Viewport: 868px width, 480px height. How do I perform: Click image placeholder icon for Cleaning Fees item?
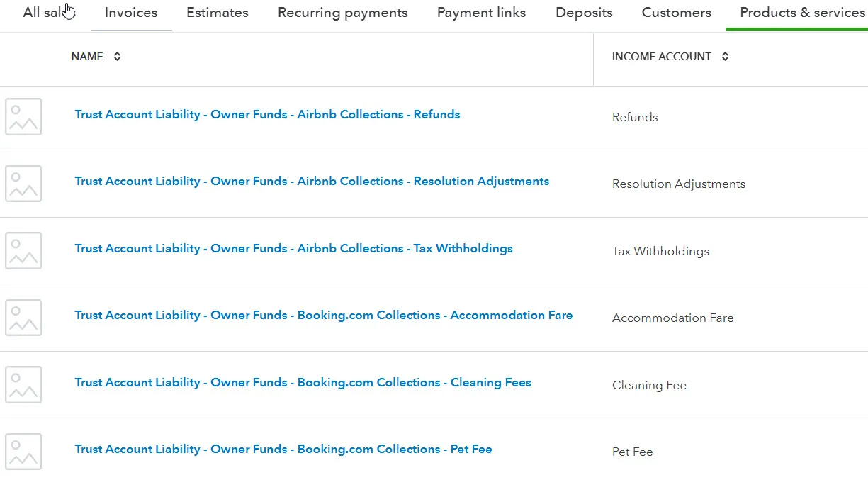[x=23, y=384]
